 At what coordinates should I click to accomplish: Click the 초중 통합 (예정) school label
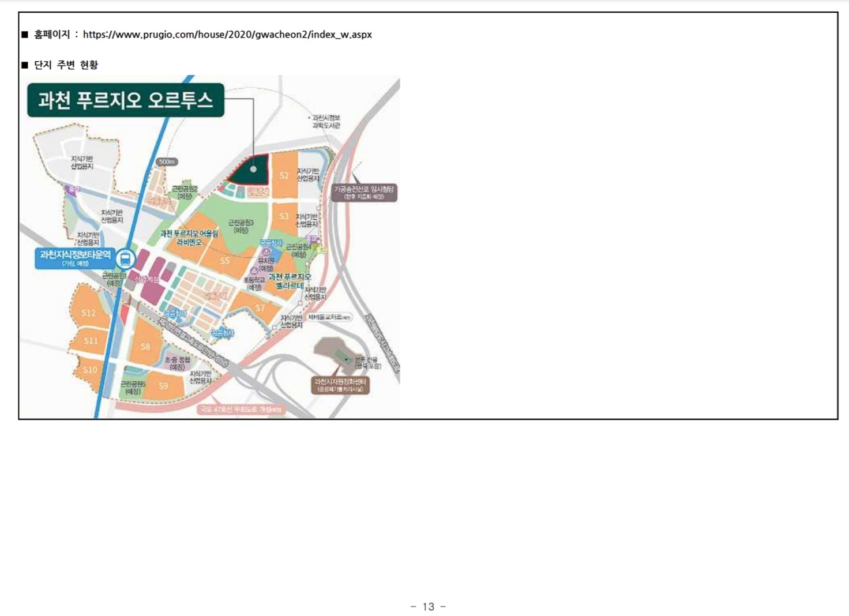coord(177,363)
